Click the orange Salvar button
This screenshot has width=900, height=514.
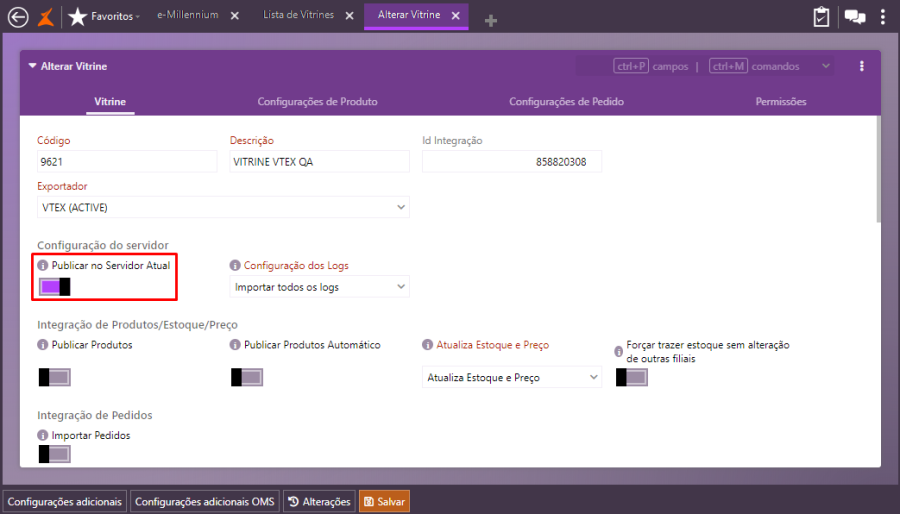click(x=385, y=501)
